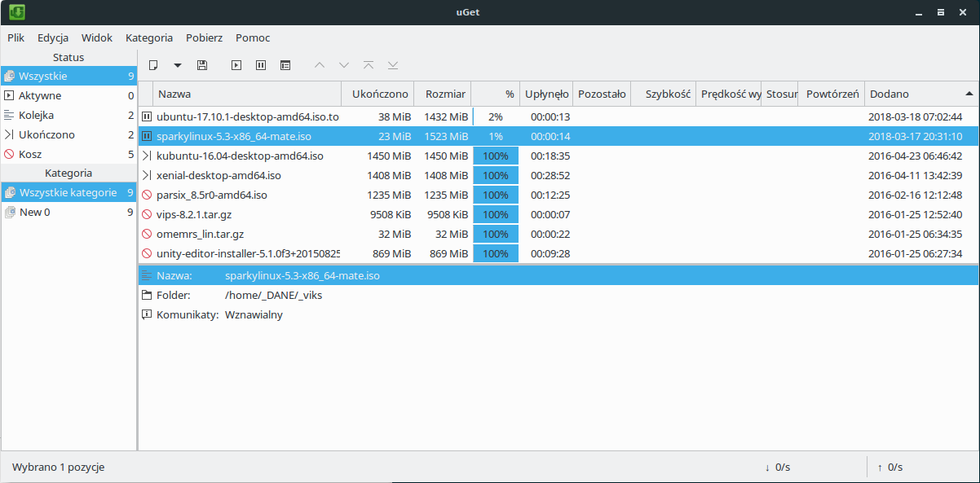Click the Kosz prohibited icon in the sidebar
Viewport: 980px width, 483px height.
pyautogui.click(x=10, y=154)
